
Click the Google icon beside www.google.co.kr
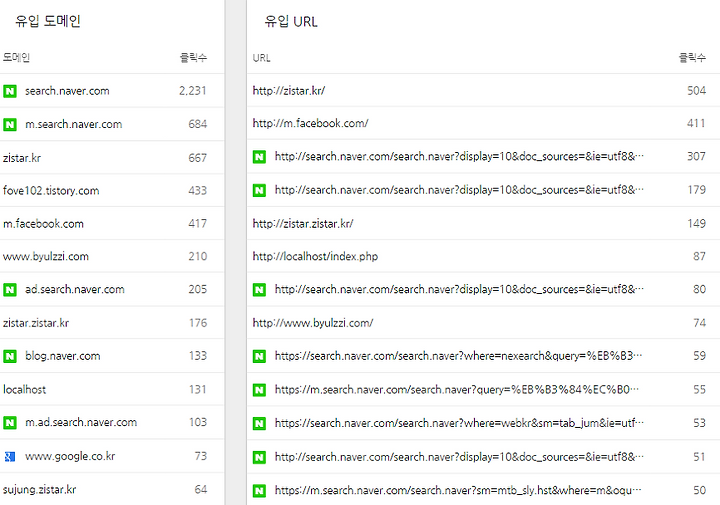(x=10, y=456)
